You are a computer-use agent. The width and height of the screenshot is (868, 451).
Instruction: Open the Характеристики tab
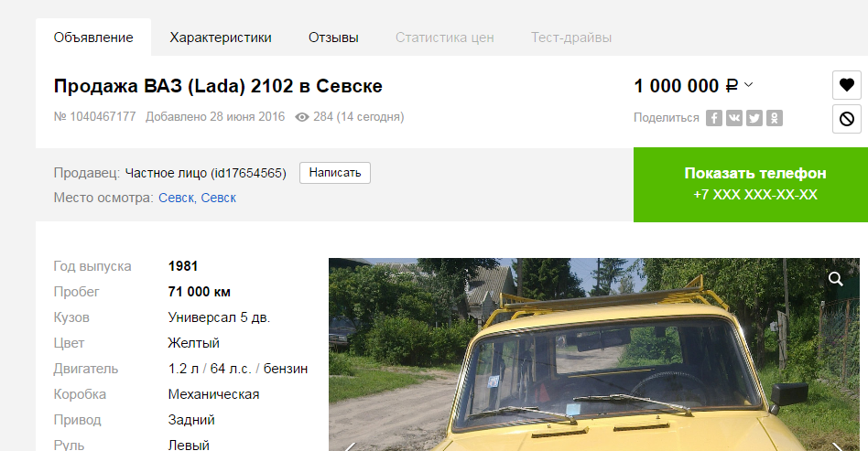pyautogui.click(x=221, y=38)
